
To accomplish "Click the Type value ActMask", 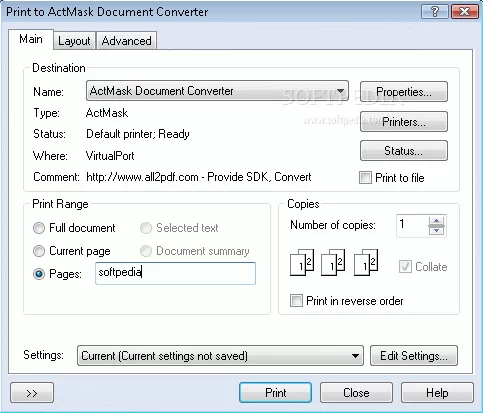I will [x=107, y=113].
